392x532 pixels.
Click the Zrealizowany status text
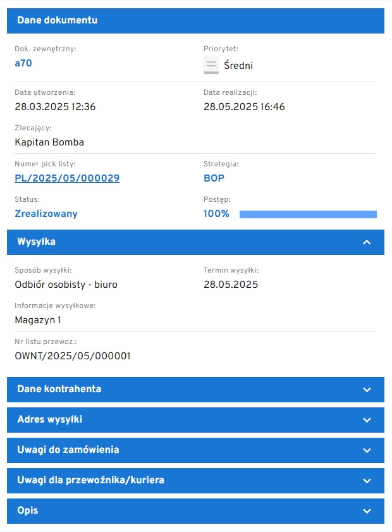[x=46, y=214]
